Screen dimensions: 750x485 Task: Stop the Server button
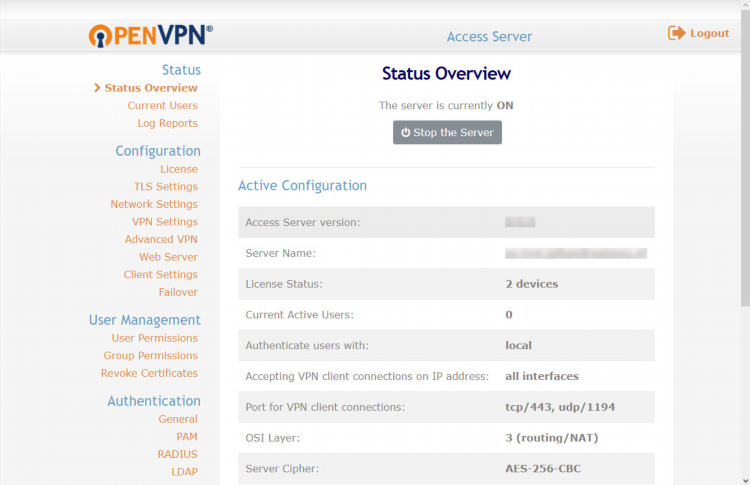[447, 132]
